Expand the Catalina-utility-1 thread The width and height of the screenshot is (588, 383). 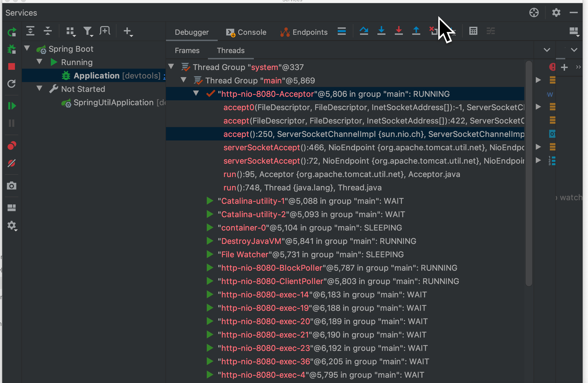coord(210,201)
